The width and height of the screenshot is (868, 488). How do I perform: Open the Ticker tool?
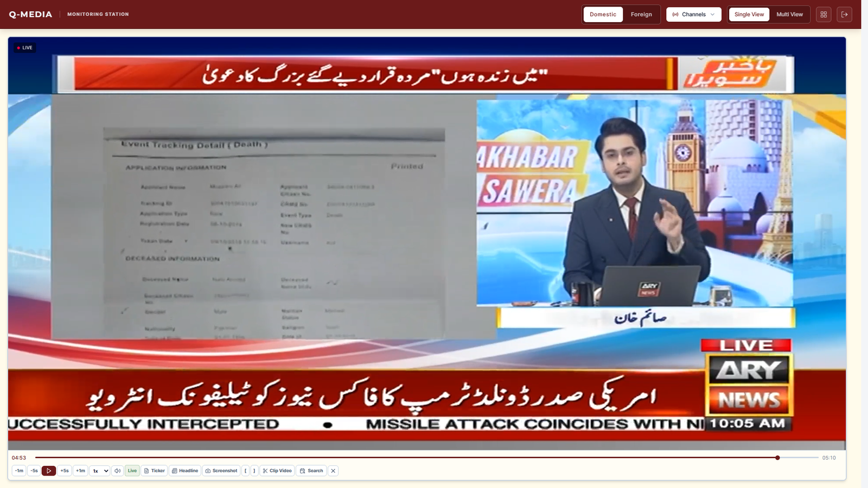point(155,471)
